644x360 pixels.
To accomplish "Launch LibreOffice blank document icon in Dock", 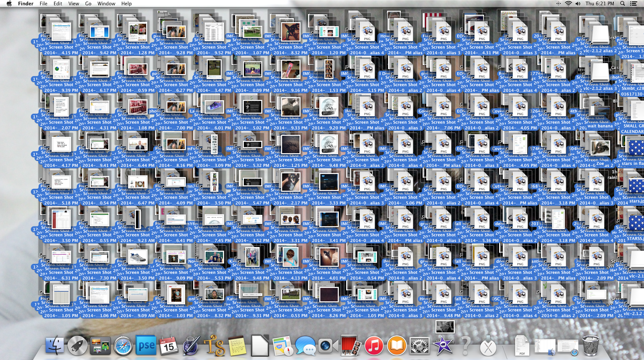I will (260, 346).
